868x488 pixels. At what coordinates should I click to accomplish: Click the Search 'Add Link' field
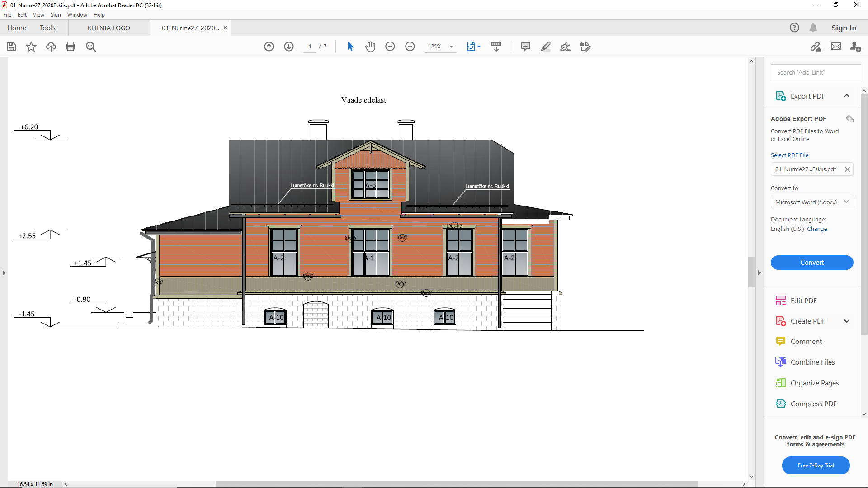[x=816, y=72]
